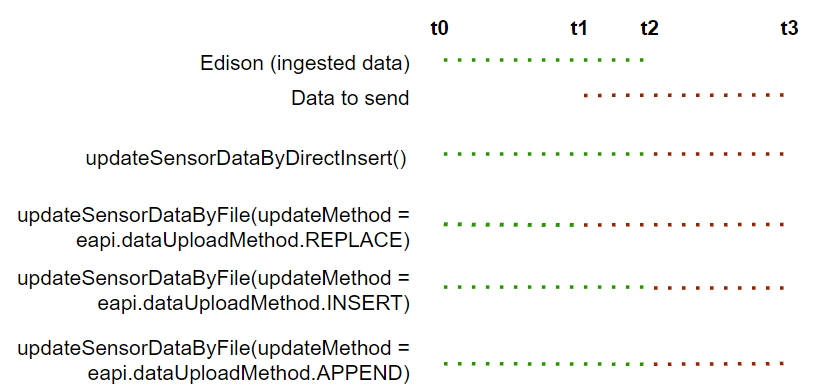Click the red dotted line beside Data to send
This screenshot has height=391, width=820.
684,95
